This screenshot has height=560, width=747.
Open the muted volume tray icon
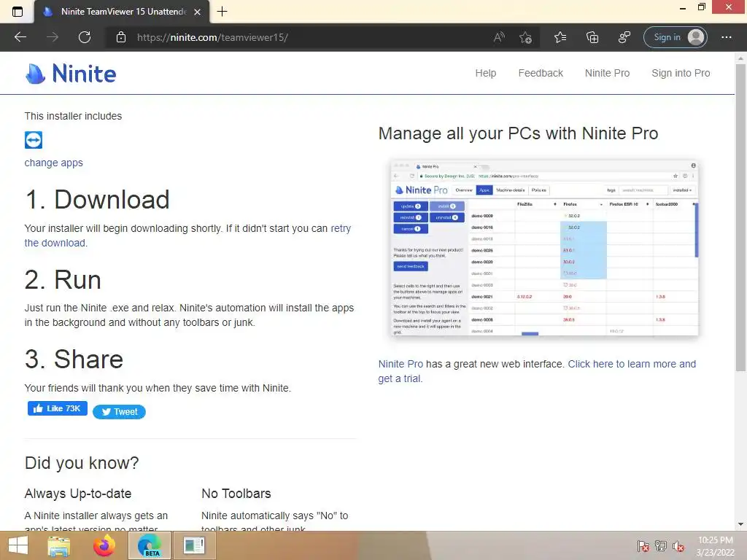pyautogui.click(x=678, y=546)
